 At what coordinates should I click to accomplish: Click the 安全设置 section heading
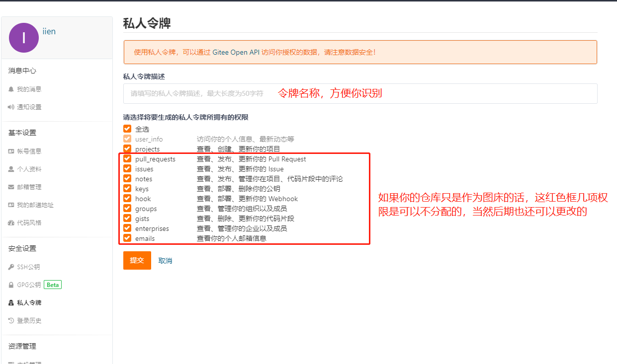pos(22,249)
